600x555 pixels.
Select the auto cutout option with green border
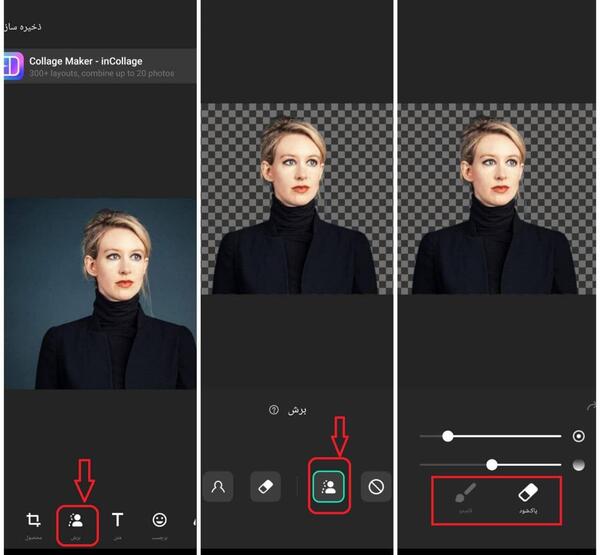(329, 487)
